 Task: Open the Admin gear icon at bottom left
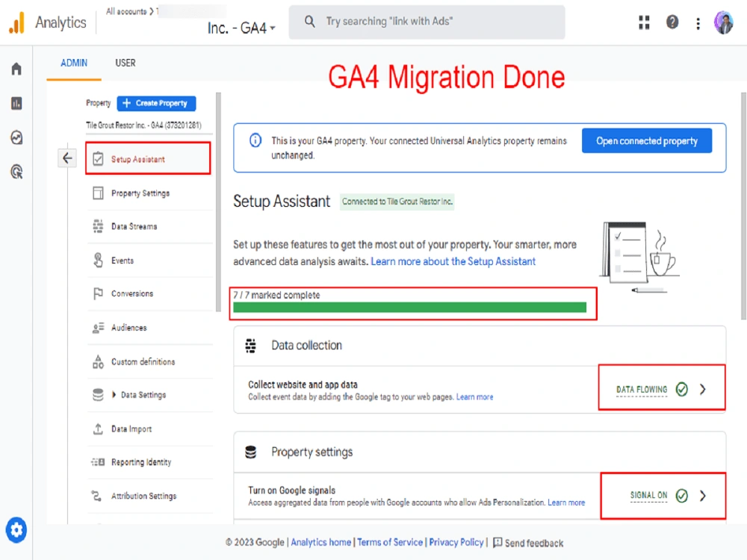coord(16,530)
